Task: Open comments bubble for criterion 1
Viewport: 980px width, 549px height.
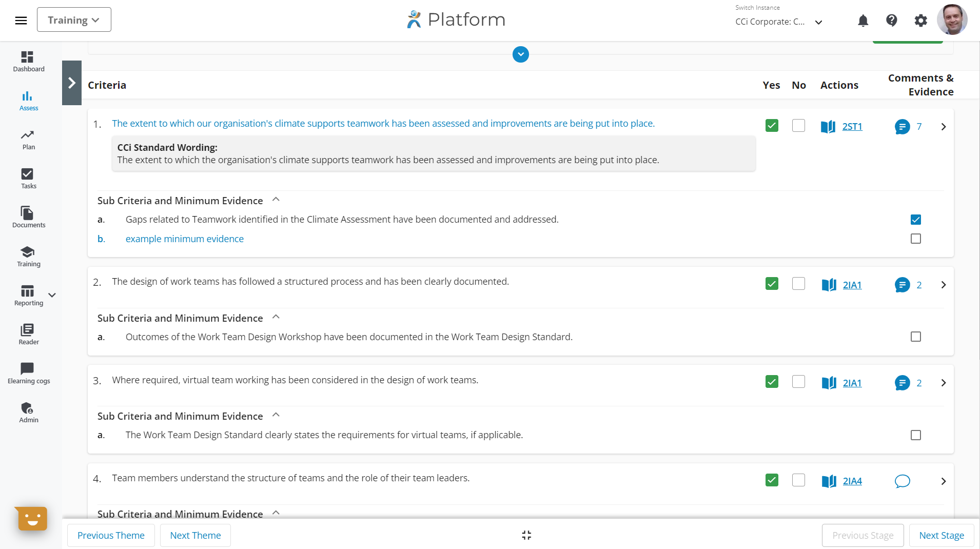Action: tap(902, 127)
